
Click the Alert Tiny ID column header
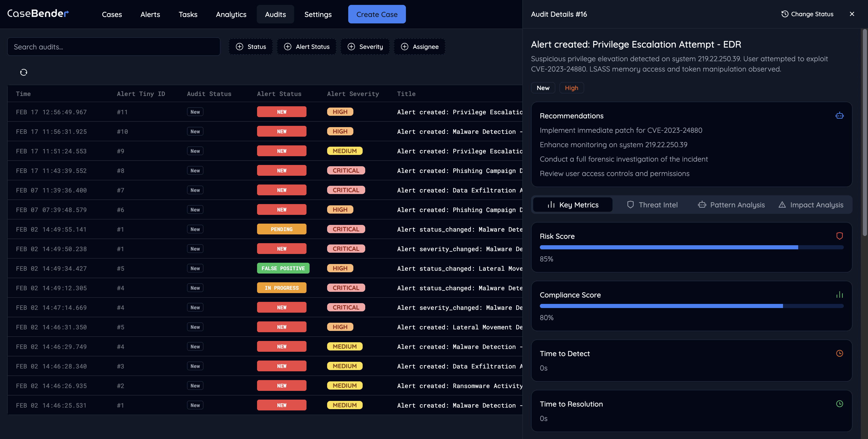tap(141, 94)
